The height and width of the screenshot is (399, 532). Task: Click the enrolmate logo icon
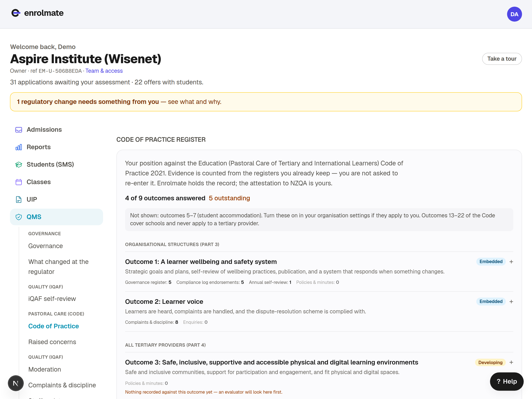click(16, 13)
